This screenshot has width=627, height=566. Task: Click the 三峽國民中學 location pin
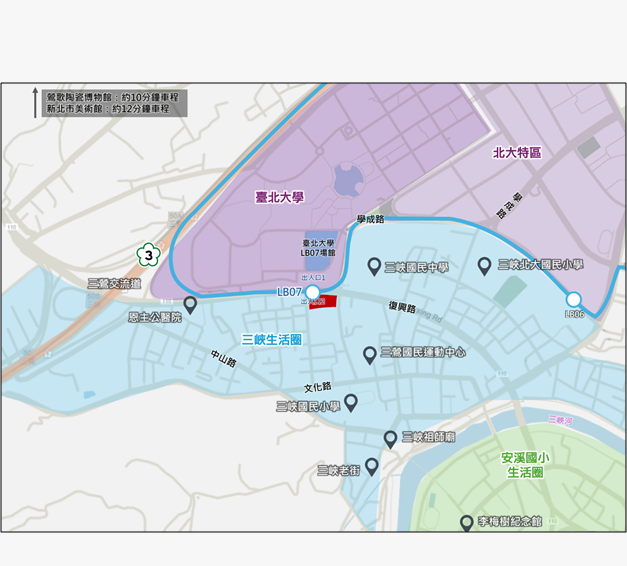click(374, 266)
